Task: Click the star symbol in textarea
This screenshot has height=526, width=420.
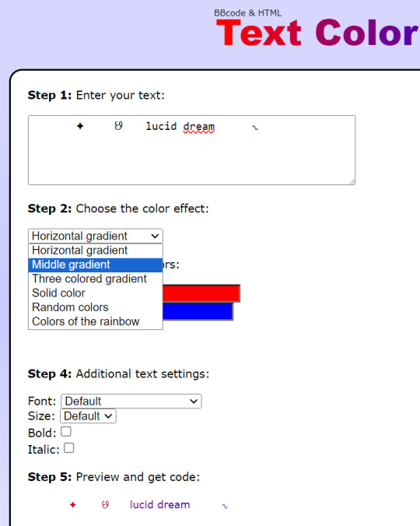Action: point(80,126)
